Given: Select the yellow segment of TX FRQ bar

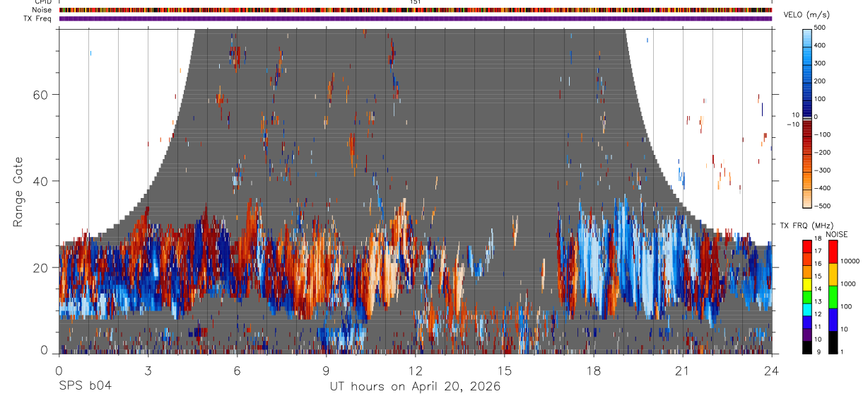Looking at the screenshot, I should [x=807, y=284].
